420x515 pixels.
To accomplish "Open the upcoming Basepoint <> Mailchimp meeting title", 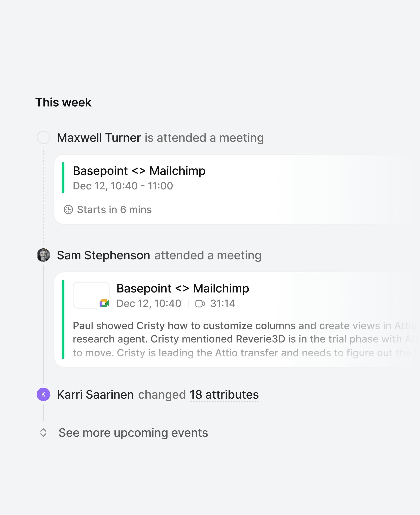I will 139,171.
